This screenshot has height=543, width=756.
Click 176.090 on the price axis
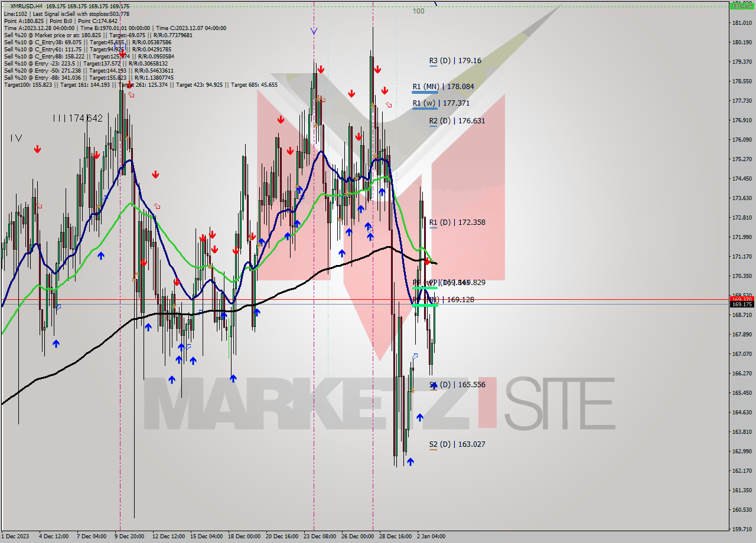tap(741, 139)
